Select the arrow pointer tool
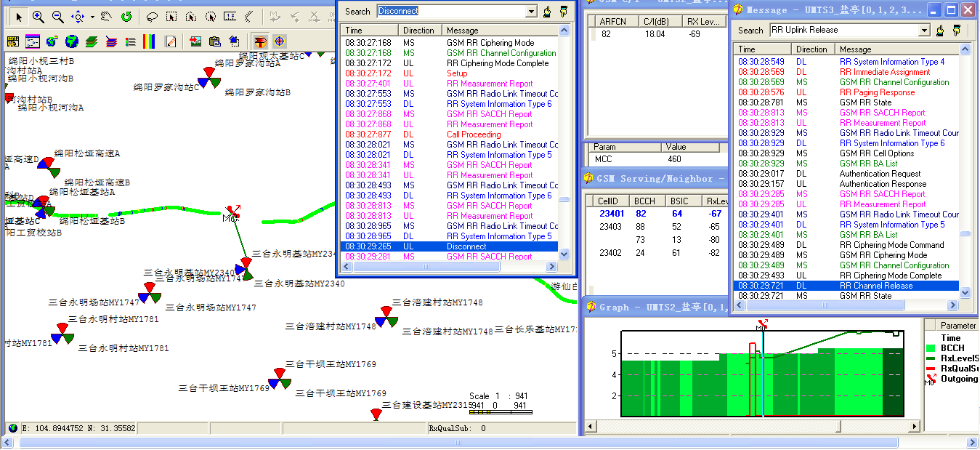Viewport: 980px width, 450px height. click(x=19, y=16)
